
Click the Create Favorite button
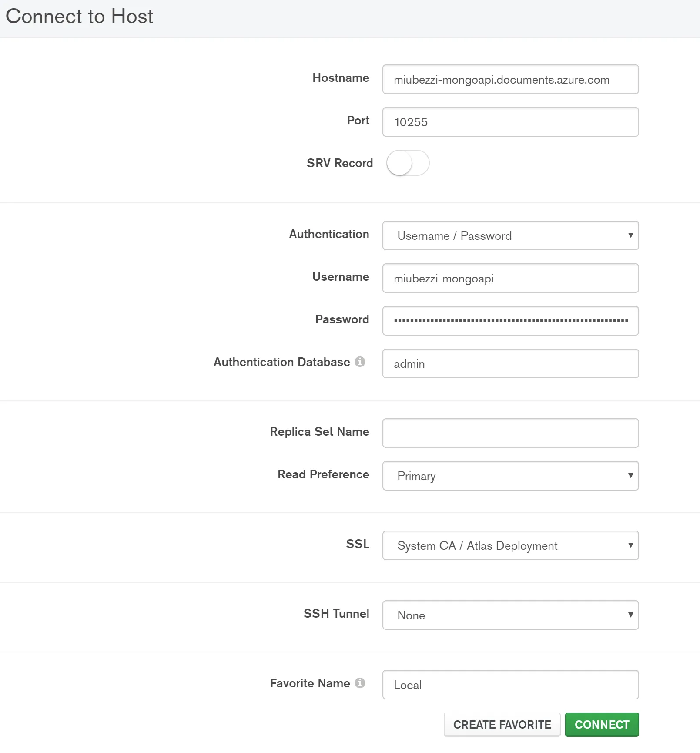coord(502,725)
